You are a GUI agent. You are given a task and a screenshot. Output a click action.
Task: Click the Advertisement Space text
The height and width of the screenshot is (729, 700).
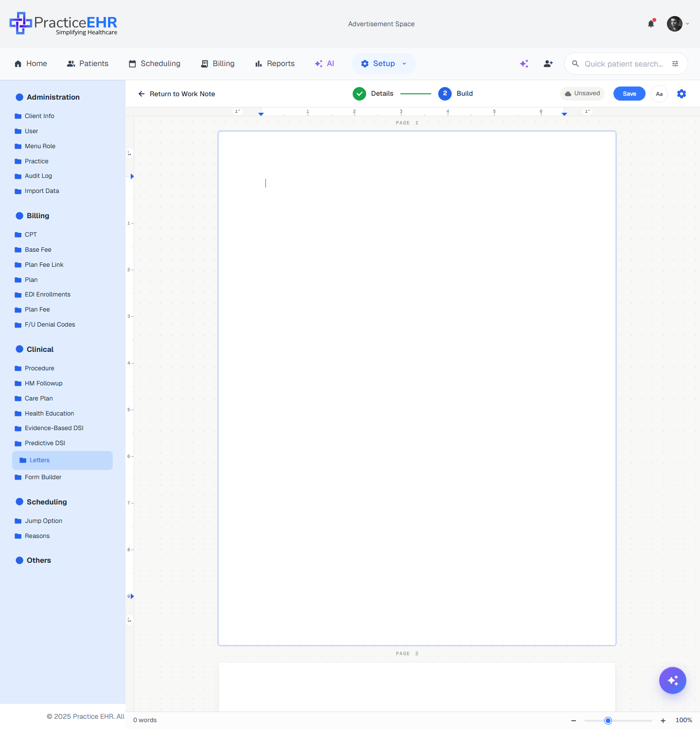[381, 24]
